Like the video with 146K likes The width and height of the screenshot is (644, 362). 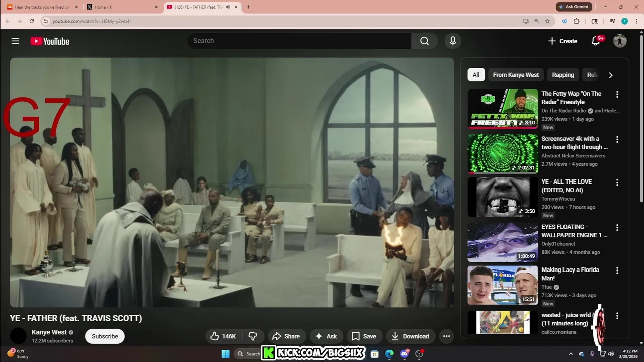(x=223, y=336)
